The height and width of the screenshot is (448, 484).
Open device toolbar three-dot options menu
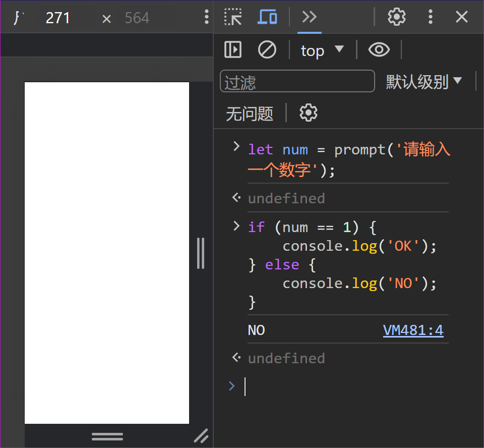click(x=206, y=17)
